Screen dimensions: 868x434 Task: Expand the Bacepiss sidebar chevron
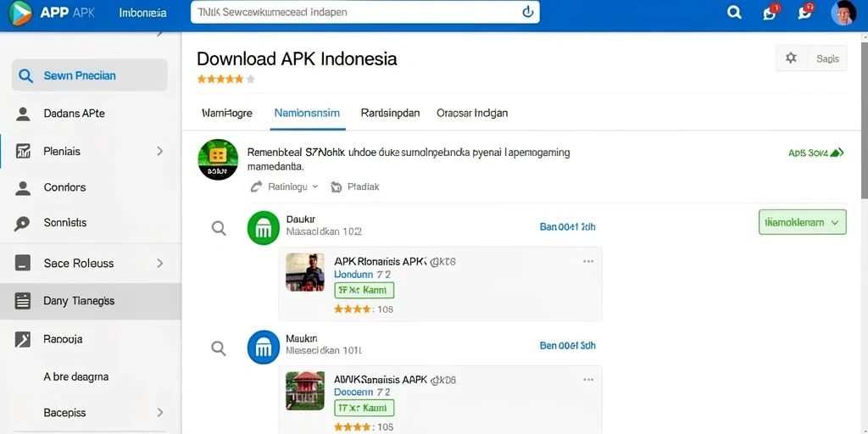click(160, 413)
